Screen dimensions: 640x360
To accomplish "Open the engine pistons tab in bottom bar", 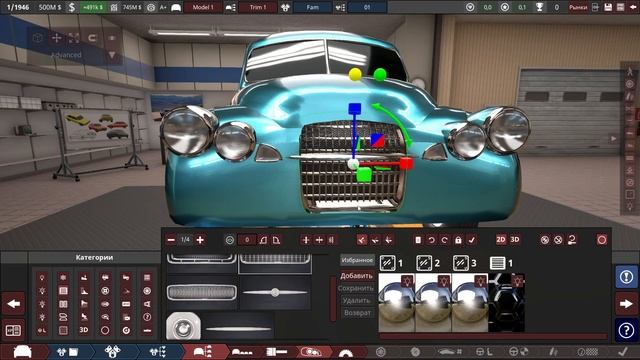I will tap(113, 351).
